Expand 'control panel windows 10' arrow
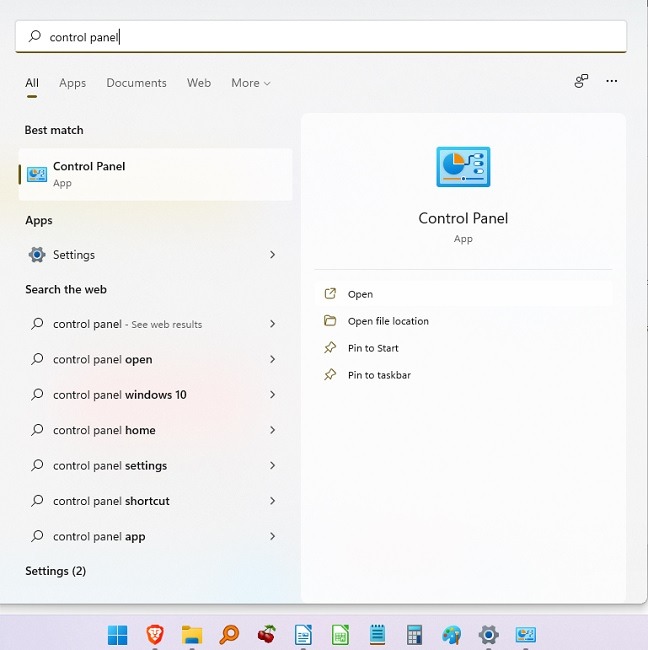Viewport: 648px width, 650px height. (x=272, y=395)
